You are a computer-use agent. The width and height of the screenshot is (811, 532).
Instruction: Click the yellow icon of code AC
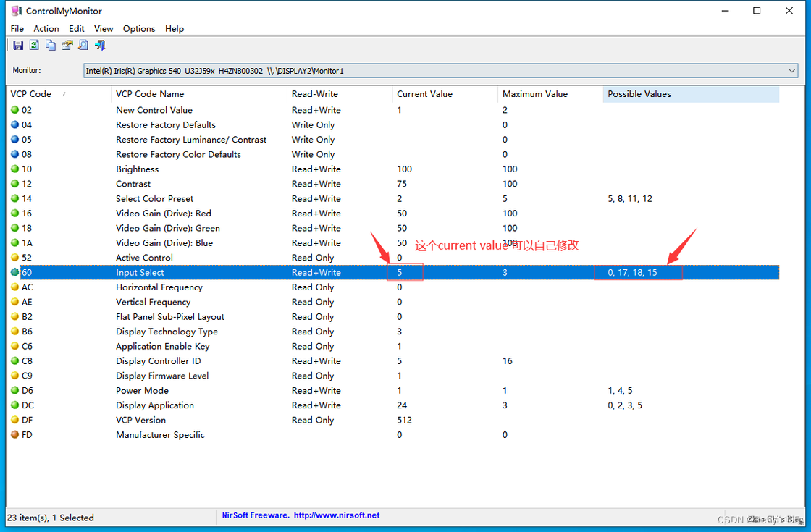tap(15, 287)
